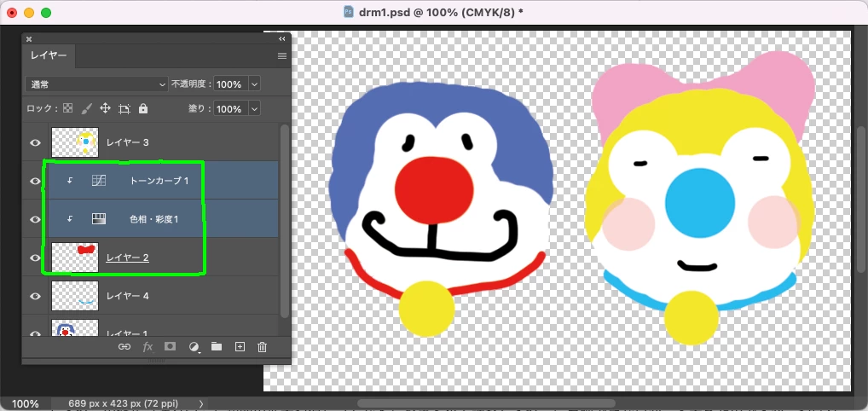868x411 pixels.
Task: Delete layer with trash icon
Action: tap(263, 347)
